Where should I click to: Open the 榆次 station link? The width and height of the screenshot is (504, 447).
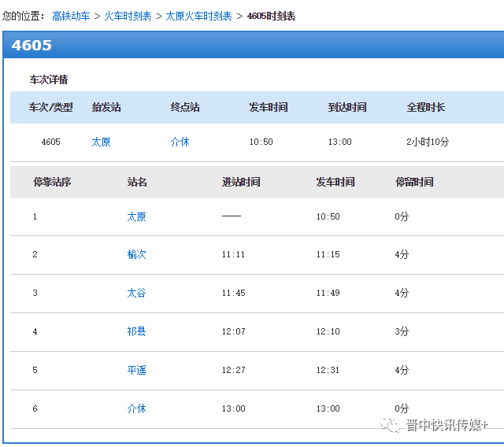[x=136, y=255]
